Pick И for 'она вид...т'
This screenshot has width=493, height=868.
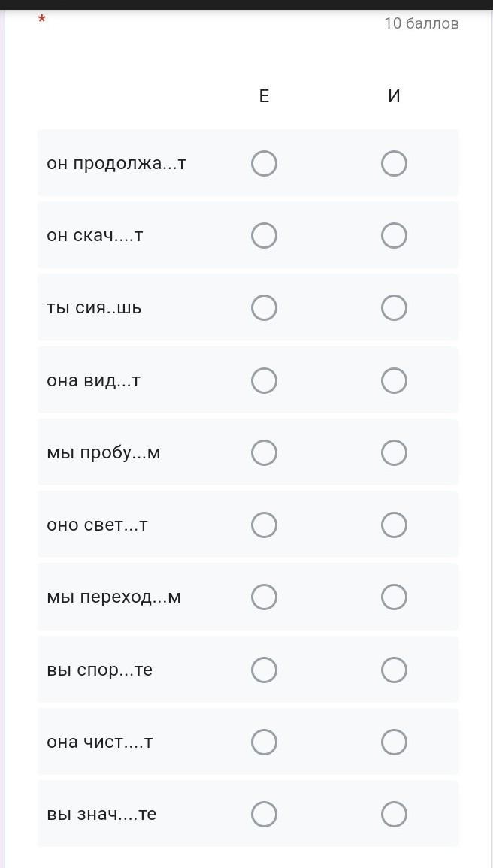point(394,380)
